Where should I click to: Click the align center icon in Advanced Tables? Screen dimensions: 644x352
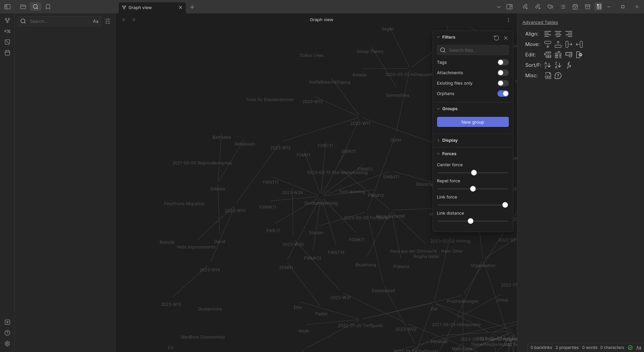(558, 34)
